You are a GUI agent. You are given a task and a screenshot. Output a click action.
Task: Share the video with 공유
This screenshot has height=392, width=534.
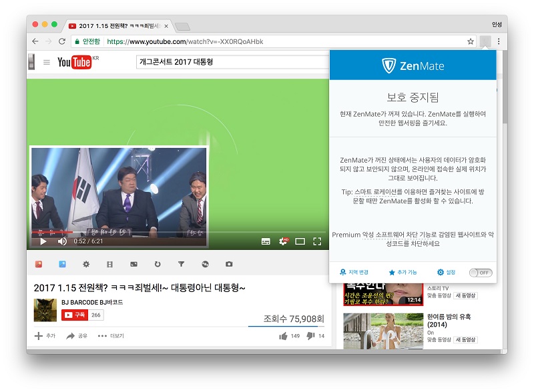click(77, 336)
